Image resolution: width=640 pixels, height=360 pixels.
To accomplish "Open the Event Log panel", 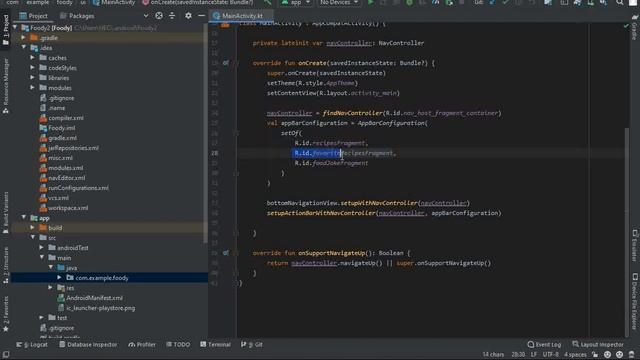I will 544,344.
